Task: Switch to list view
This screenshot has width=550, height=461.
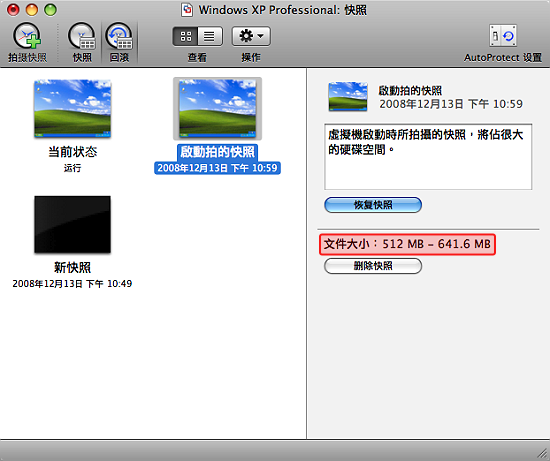Action: coord(210,36)
